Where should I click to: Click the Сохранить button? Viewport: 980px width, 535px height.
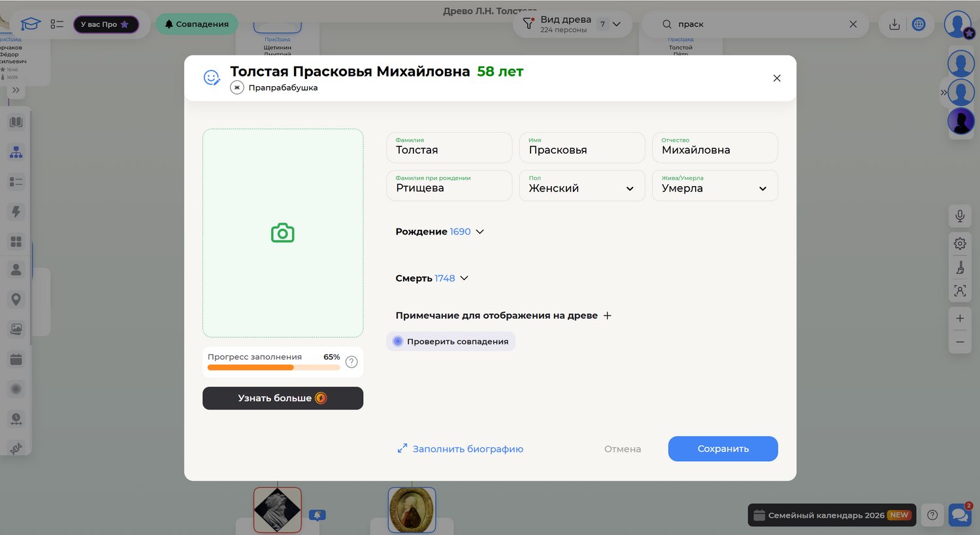[x=723, y=449]
